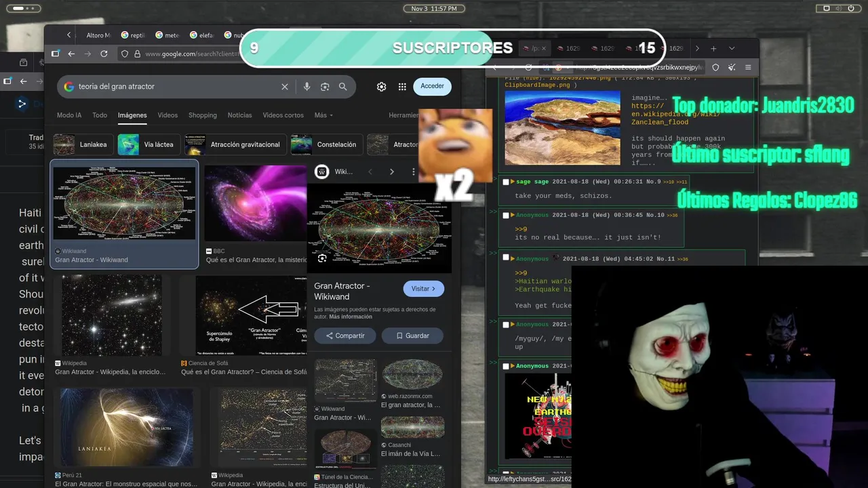Open Videos cortos tab
The height and width of the screenshot is (488, 868).
pyautogui.click(x=283, y=115)
